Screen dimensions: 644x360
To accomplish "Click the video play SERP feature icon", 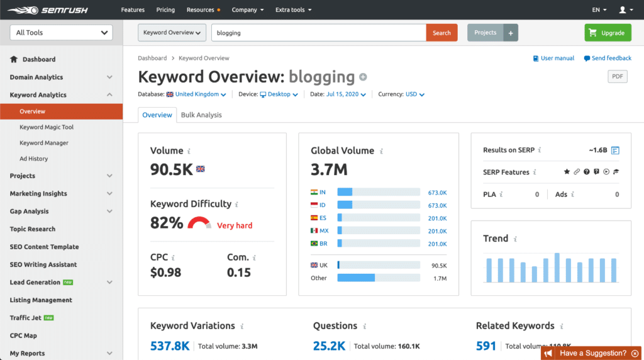I will point(606,172).
